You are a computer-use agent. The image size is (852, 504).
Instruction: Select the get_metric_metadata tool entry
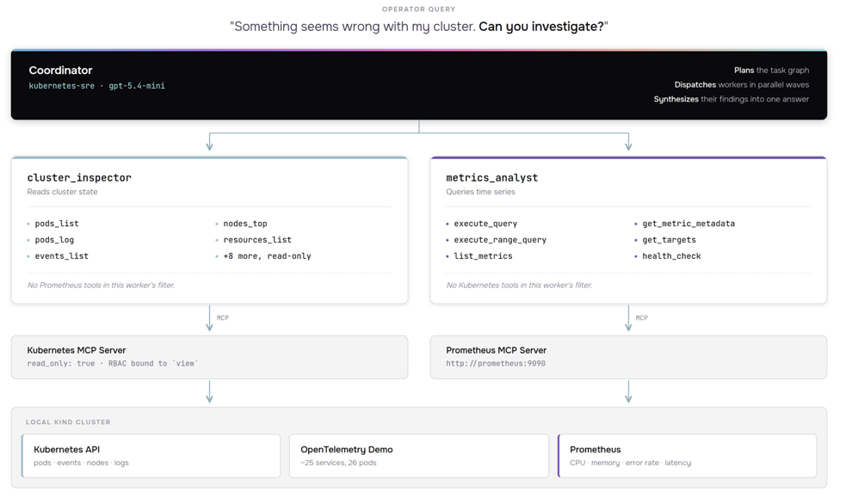point(688,224)
